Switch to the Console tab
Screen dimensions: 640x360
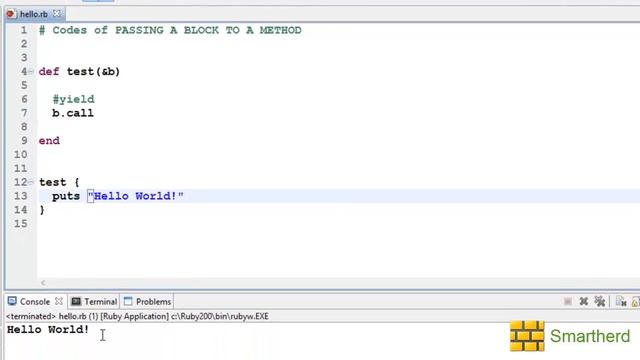[35, 302]
